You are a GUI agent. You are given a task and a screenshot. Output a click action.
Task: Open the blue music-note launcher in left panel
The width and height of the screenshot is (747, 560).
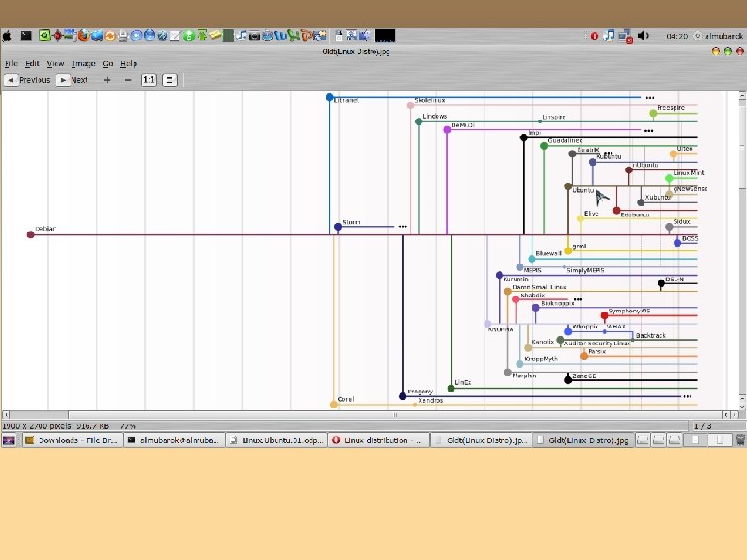point(242,36)
